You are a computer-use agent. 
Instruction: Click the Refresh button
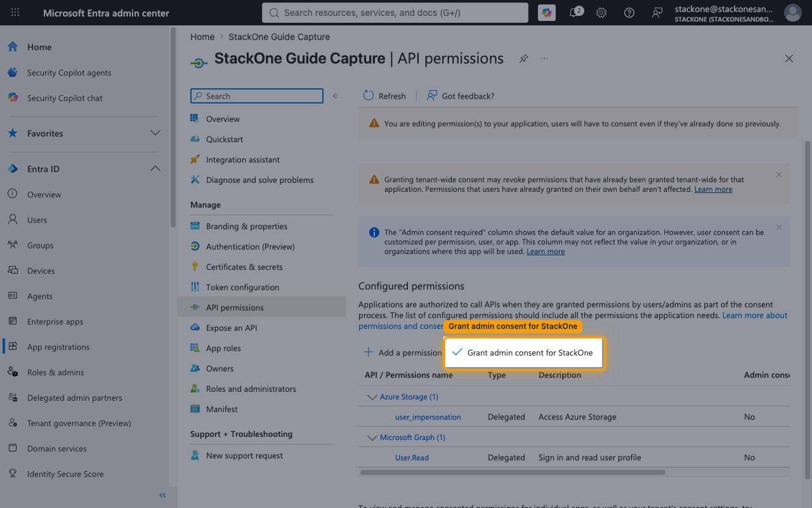click(384, 96)
